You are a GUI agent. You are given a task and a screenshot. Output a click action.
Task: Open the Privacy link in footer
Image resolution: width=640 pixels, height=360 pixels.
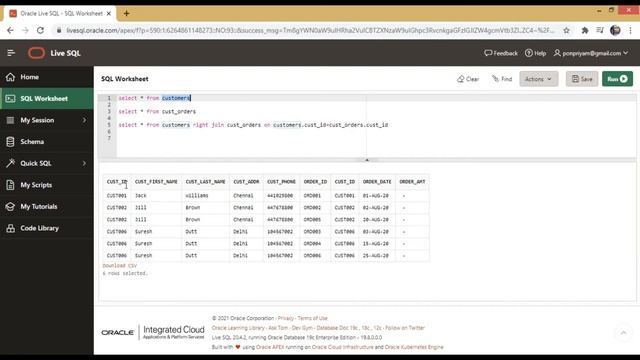(286, 318)
